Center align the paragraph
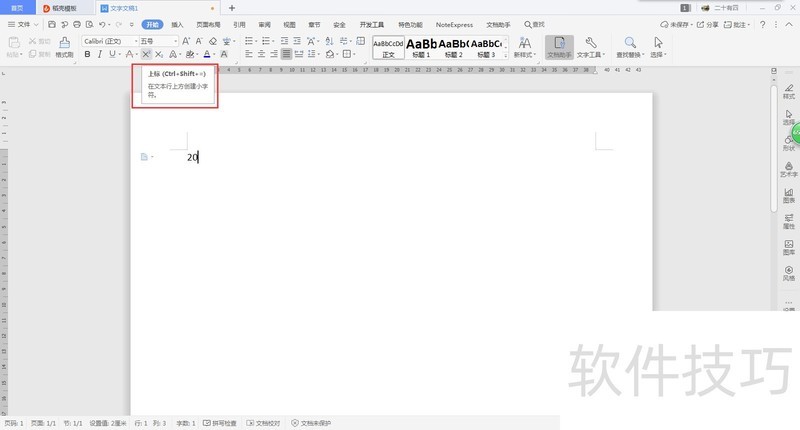Viewport: 800px width, 430px height. pos(261,54)
